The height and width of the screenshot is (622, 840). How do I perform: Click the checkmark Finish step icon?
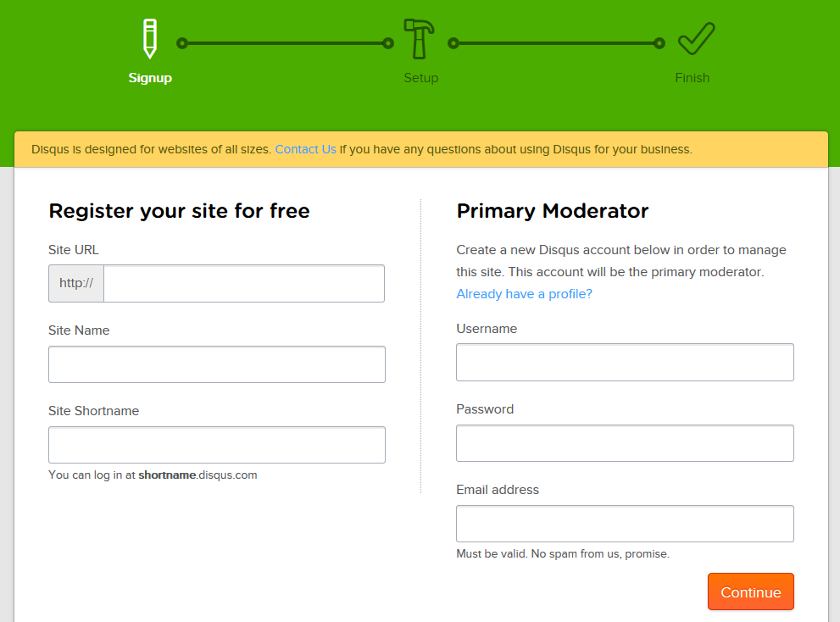click(x=695, y=38)
